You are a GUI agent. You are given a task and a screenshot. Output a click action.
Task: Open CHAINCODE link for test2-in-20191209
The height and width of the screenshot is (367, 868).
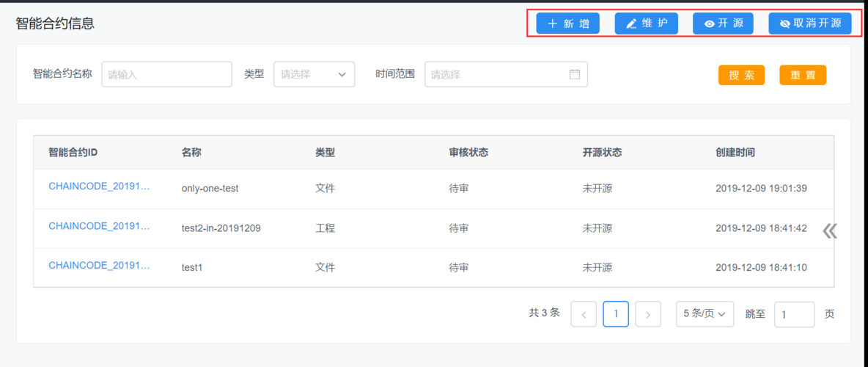[x=99, y=226]
